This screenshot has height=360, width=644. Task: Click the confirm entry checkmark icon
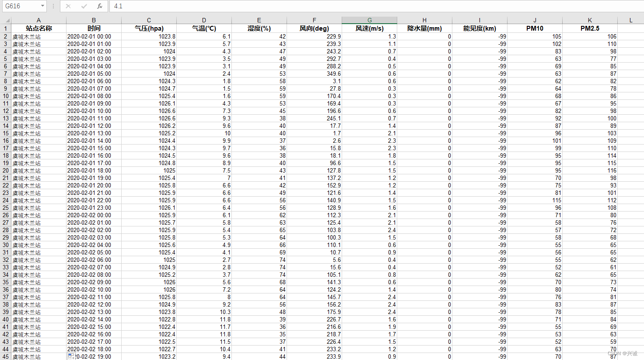tap(84, 6)
